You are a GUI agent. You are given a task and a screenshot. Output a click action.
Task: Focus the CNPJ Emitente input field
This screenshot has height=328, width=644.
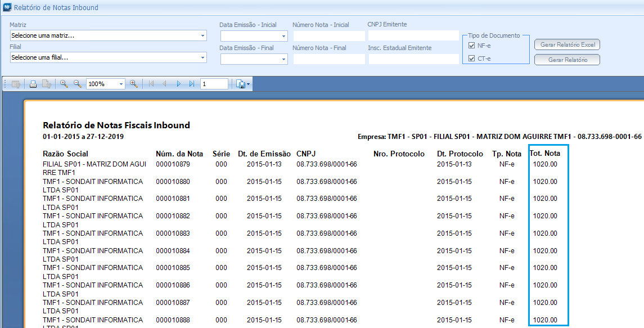click(413, 35)
